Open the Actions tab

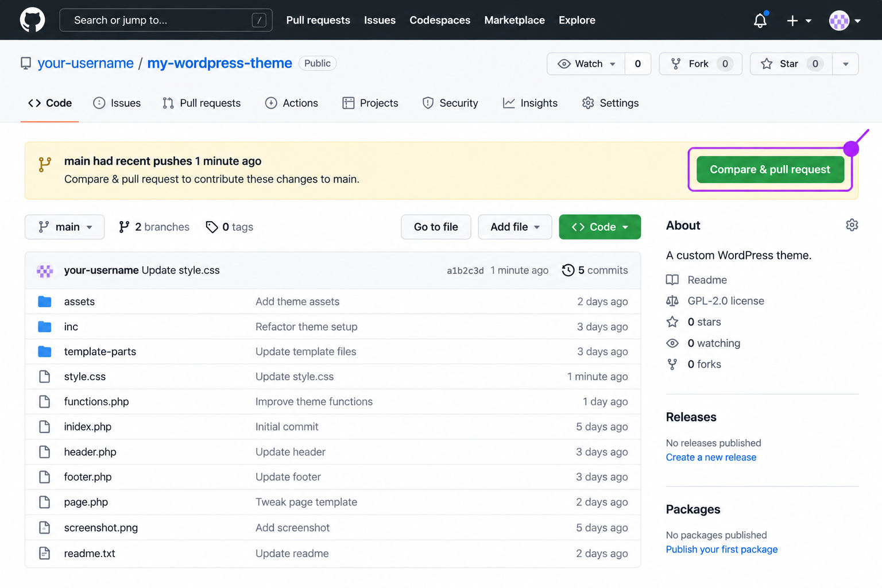[292, 103]
